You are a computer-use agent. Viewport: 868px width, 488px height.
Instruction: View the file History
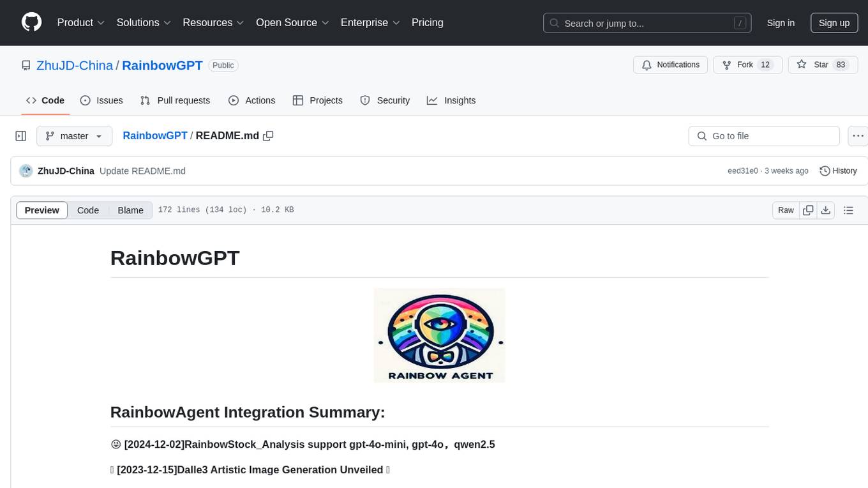pos(838,171)
